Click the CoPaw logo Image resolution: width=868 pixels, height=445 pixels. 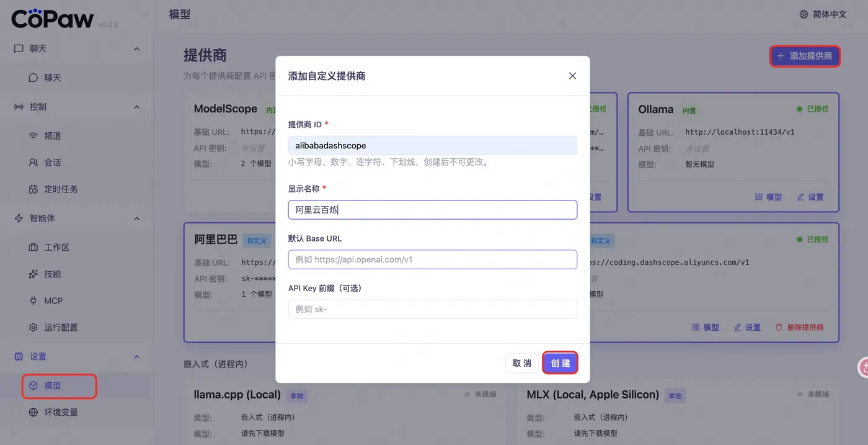point(53,18)
